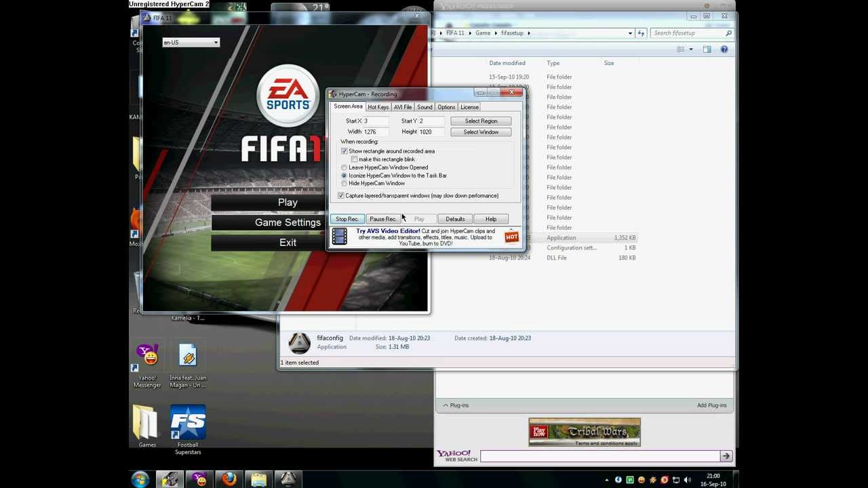The image size is (868, 488).
Task: Click the Start X input field
Action: pyautogui.click(x=376, y=121)
